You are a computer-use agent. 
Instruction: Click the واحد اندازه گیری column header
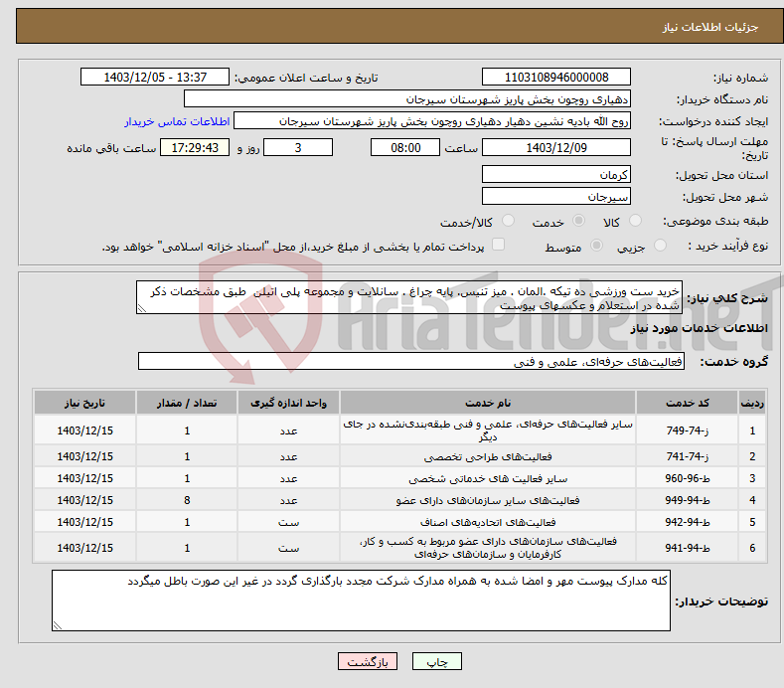click(x=288, y=403)
